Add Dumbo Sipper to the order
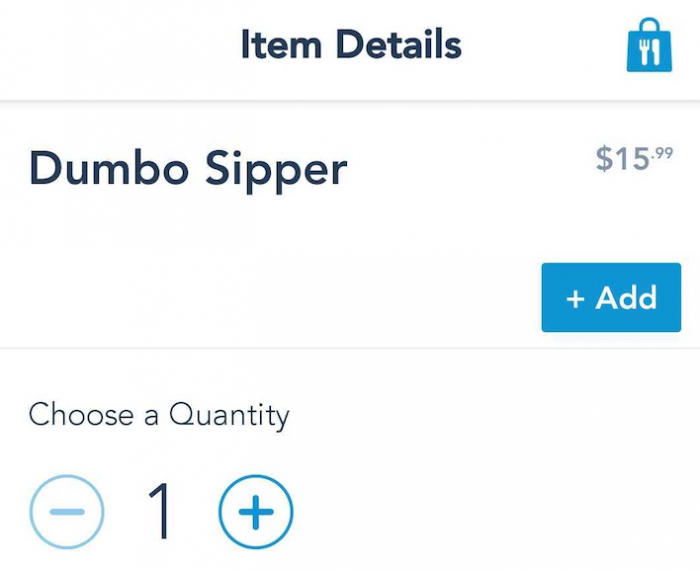 click(x=610, y=298)
